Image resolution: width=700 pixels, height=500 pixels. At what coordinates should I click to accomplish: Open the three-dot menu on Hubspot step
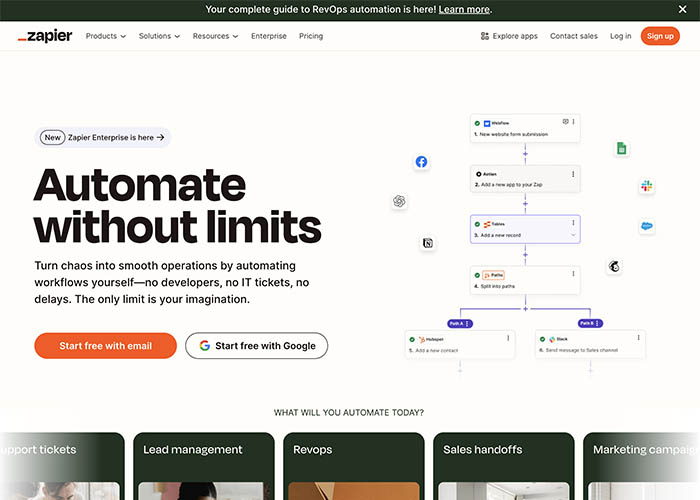[x=508, y=338]
